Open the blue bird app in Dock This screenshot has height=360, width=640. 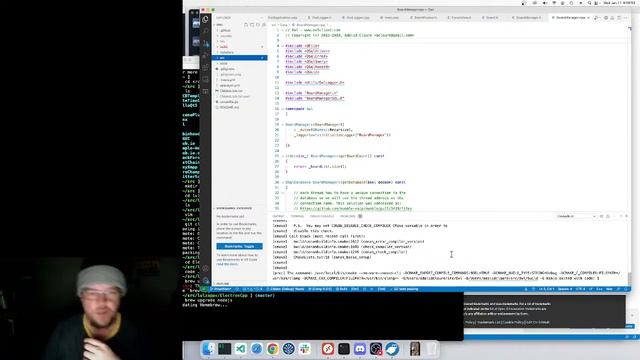(x=392, y=349)
